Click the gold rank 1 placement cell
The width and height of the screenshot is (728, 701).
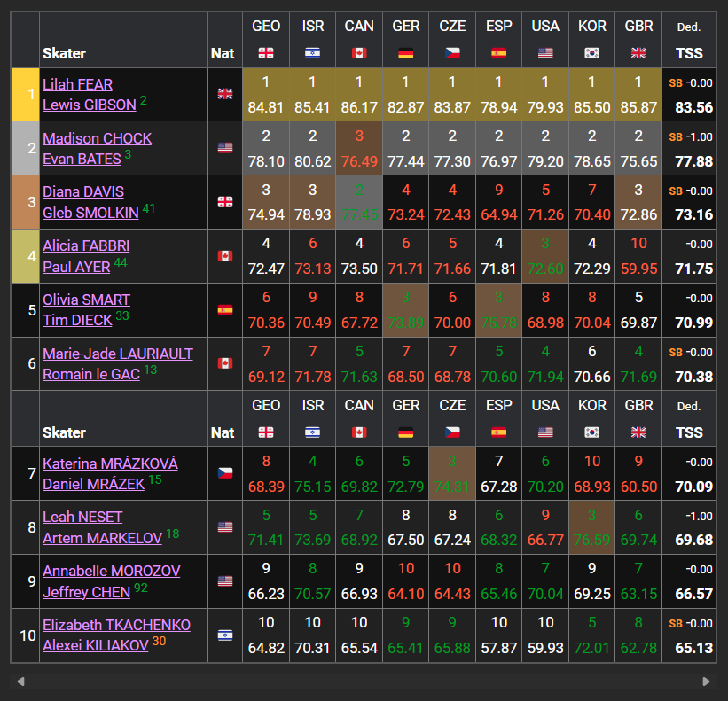pyautogui.click(x=26, y=94)
